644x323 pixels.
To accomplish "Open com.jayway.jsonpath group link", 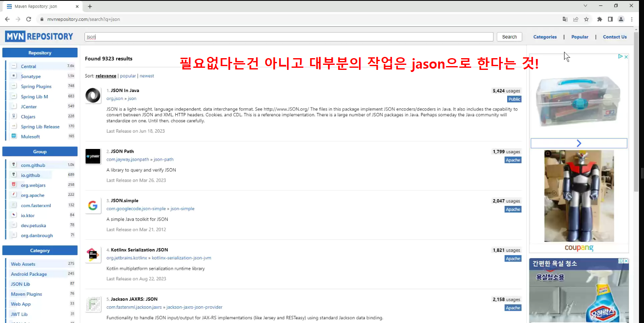I will pyautogui.click(x=128, y=159).
